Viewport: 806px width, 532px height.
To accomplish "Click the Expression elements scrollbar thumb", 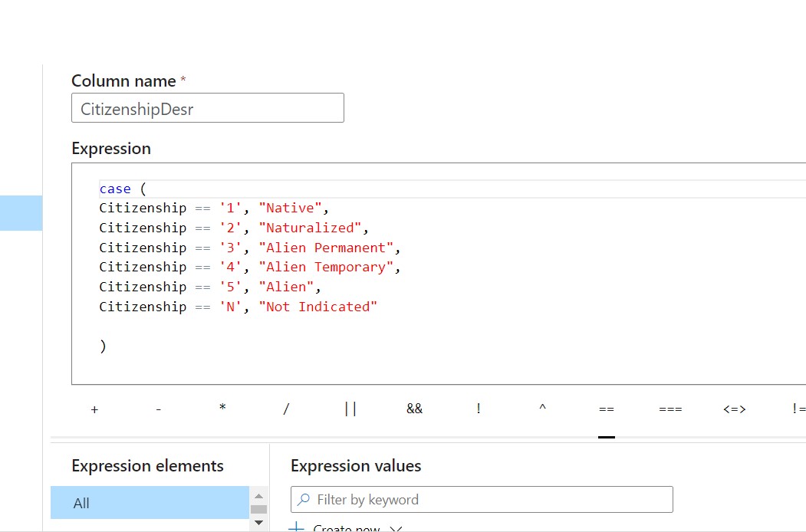I will click(x=258, y=509).
